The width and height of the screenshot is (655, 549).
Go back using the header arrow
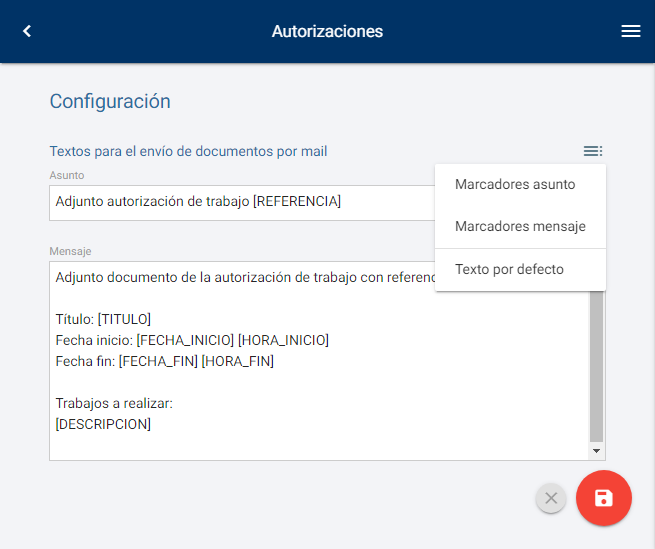[27, 31]
